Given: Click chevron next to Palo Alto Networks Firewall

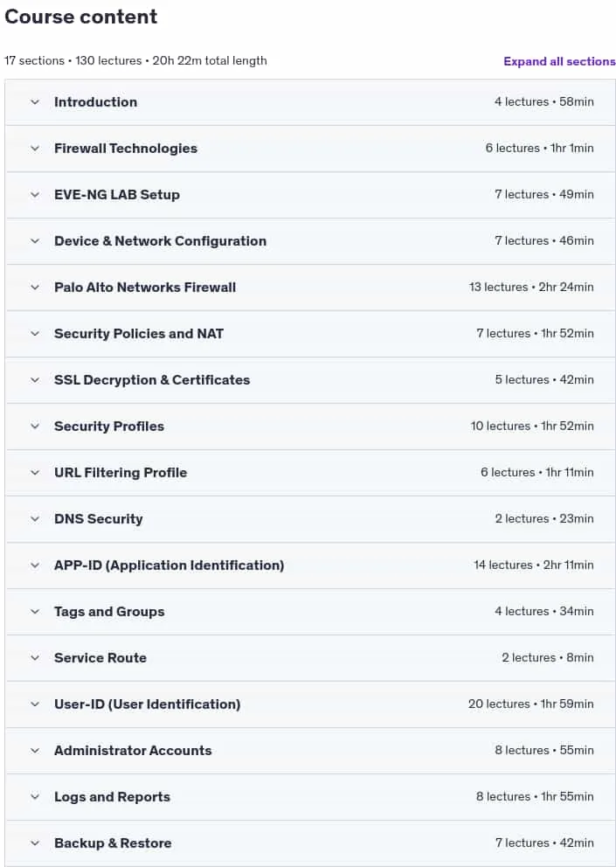Looking at the screenshot, I should point(35,288).
